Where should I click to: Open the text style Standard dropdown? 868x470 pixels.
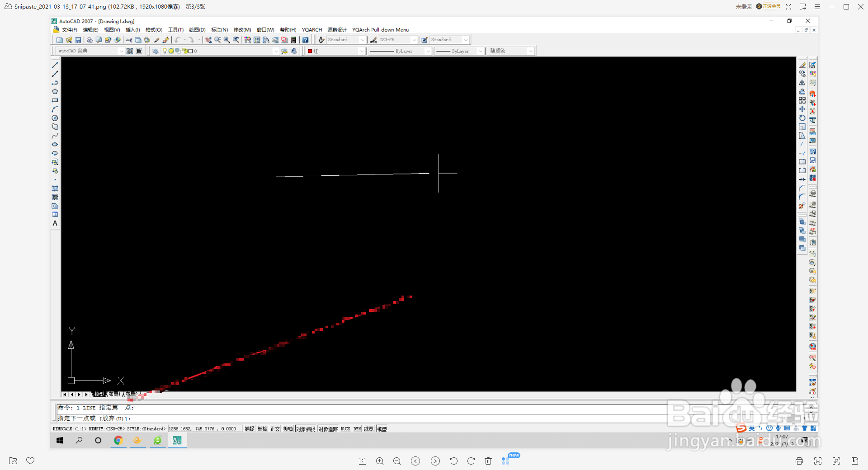point(363,40)
